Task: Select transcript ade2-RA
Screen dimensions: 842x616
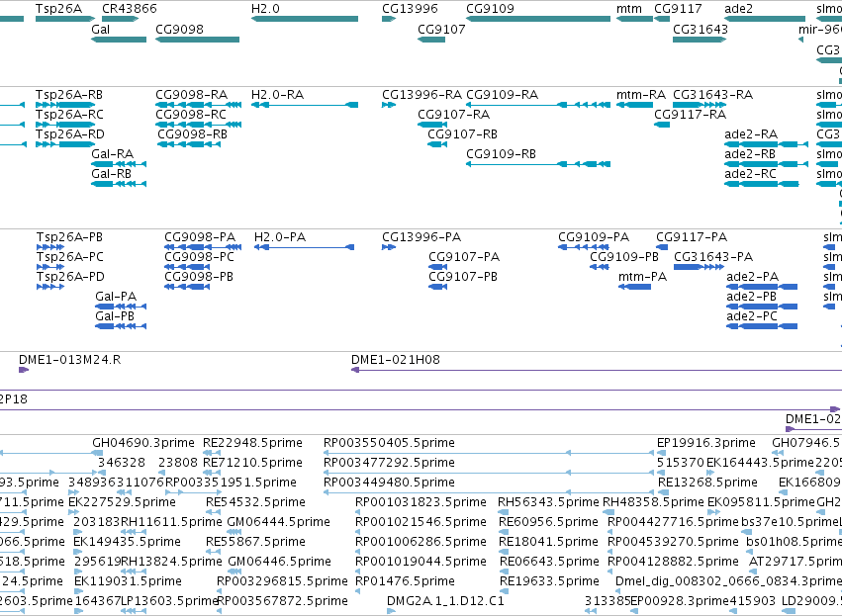Action: point(751,134)
